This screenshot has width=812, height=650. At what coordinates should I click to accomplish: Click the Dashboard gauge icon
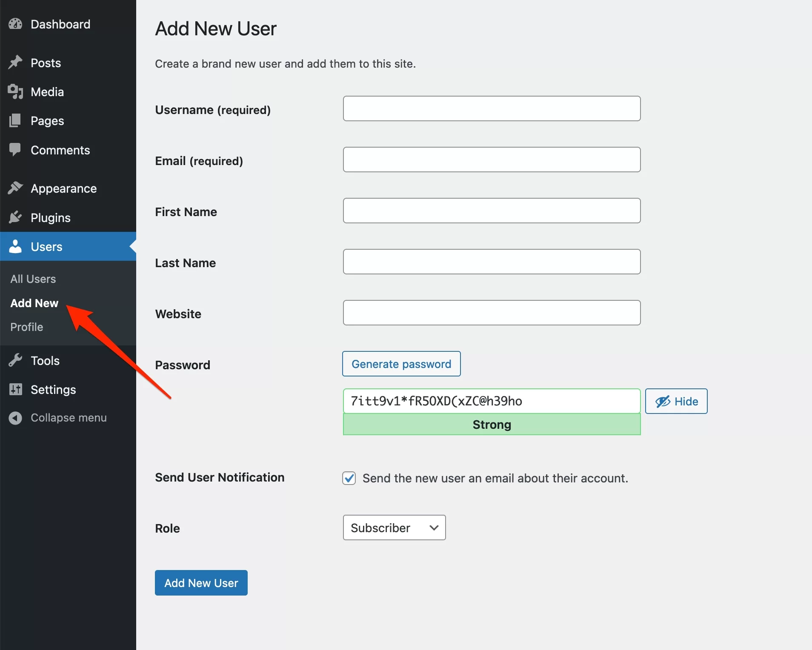point(15,24)
